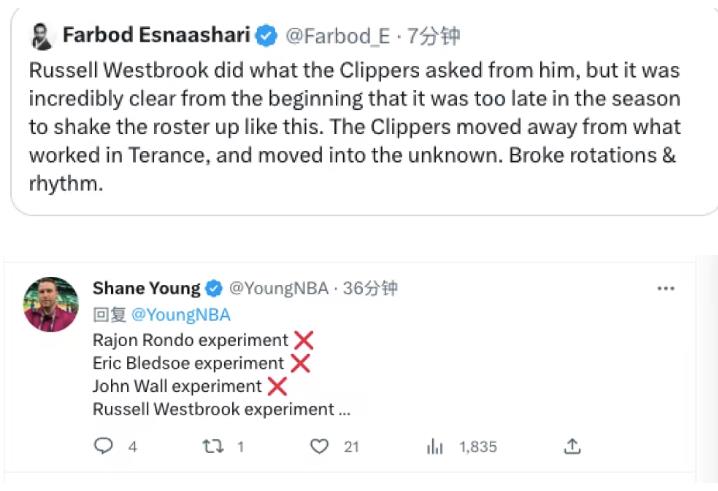This screenshot has height=491, width=718.
Task: Open the view analytics bar-chart icon
Action: pyautogui.click(x=434, y=446)
